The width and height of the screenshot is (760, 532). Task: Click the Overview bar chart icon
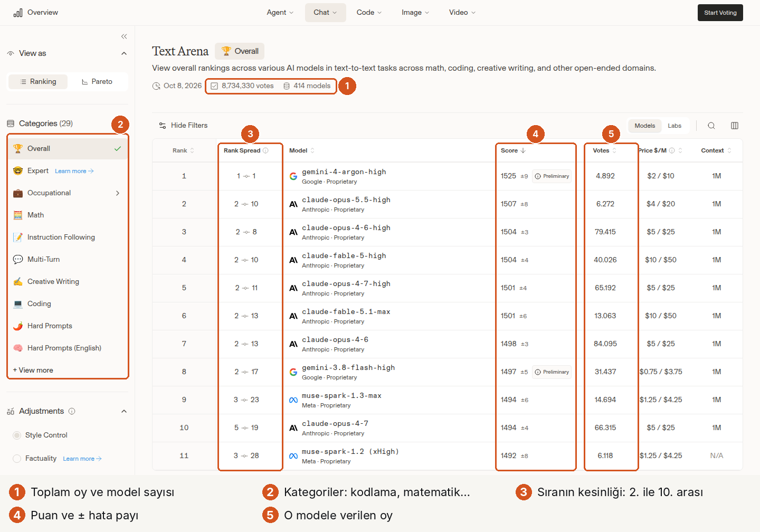[x=18, y=13]
